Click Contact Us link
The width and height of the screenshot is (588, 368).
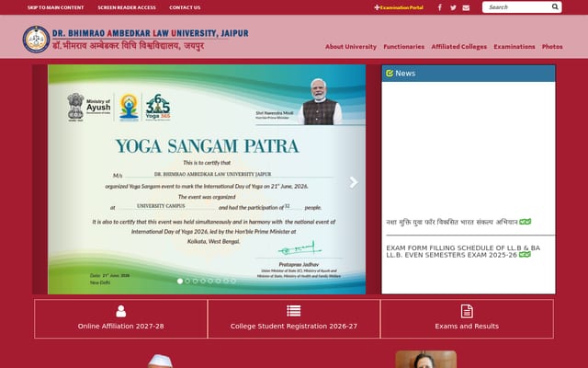(185, 7)
